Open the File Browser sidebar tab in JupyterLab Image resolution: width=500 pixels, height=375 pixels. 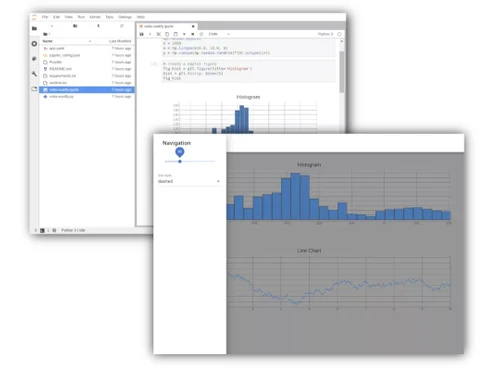click(x=34, y=28)
